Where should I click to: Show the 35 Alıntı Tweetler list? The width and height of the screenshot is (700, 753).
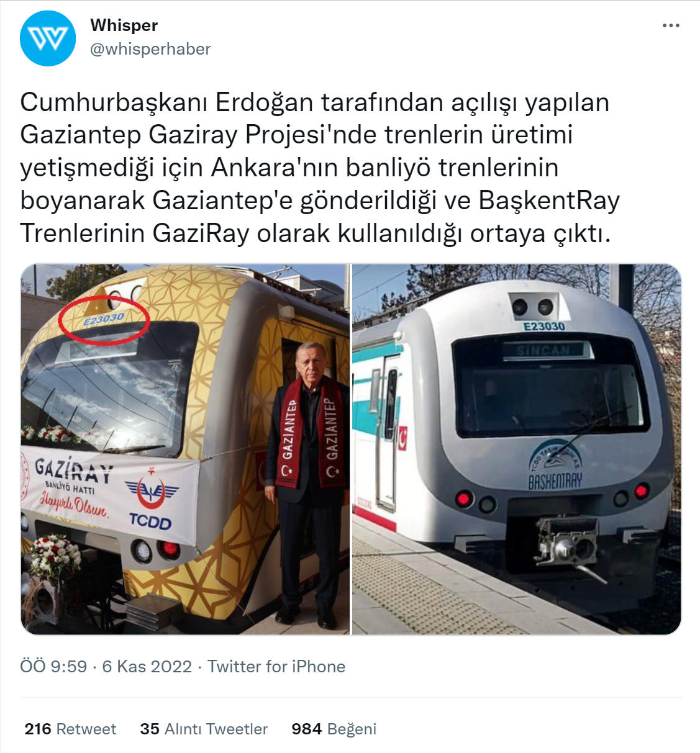204,729
